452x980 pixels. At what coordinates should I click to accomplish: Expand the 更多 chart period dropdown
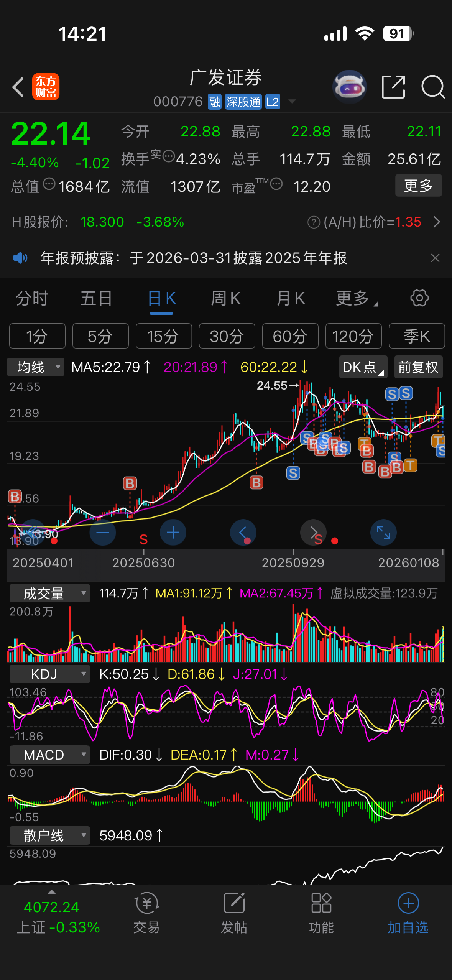[x=357, y=298]
